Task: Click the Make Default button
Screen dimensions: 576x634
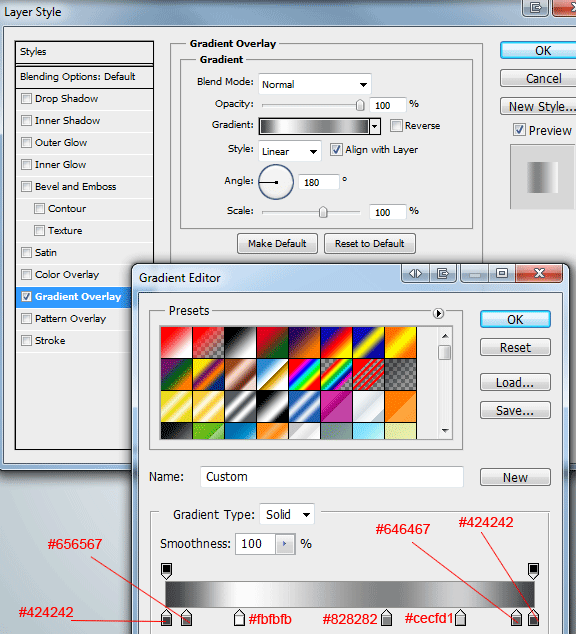Action: pos(277,243)
